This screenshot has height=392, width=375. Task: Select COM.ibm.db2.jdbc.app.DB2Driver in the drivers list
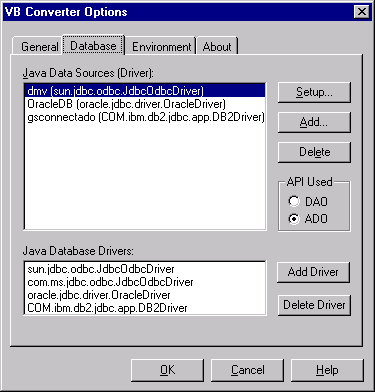pos(145,308)
